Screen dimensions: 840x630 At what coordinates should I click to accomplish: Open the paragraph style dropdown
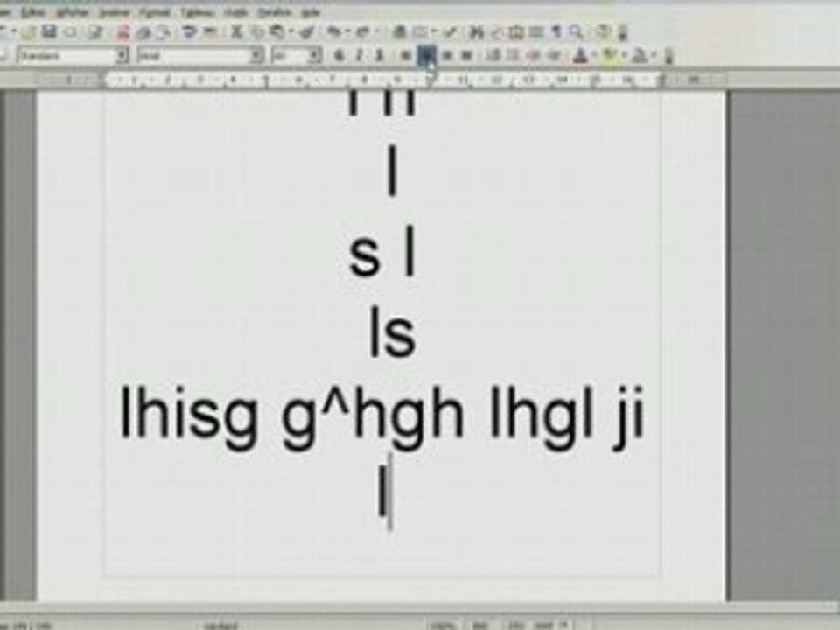click(x=122, y=56)
